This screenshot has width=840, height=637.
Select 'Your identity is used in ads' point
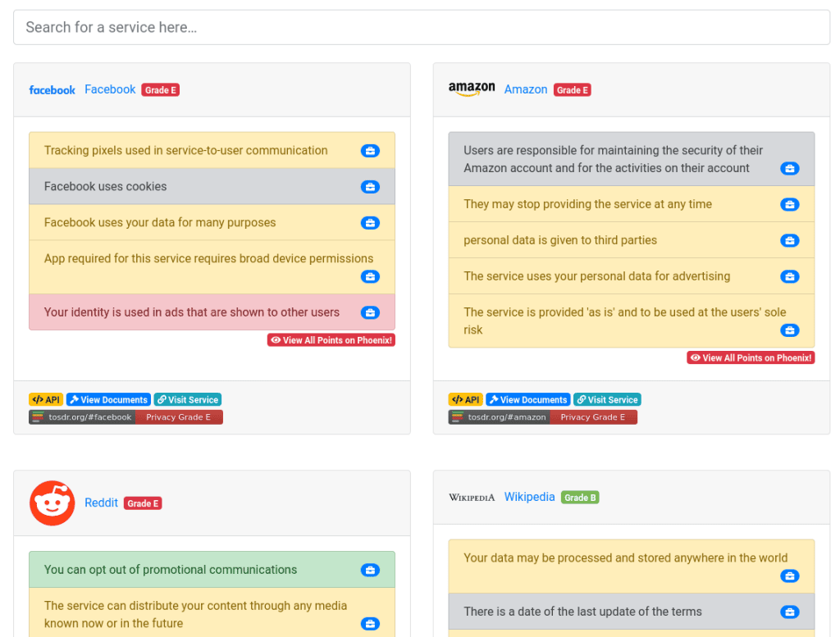(x=192, y=312)
